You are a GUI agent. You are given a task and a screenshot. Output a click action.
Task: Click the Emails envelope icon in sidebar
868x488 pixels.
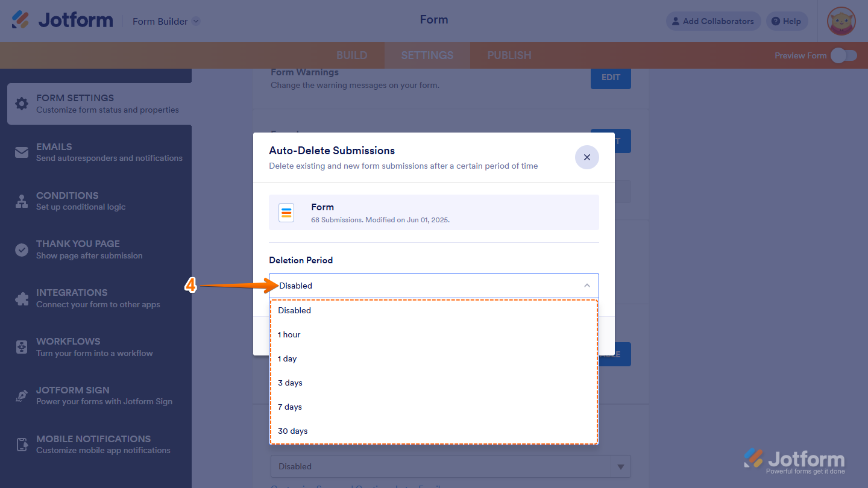[x=22, y=152]
